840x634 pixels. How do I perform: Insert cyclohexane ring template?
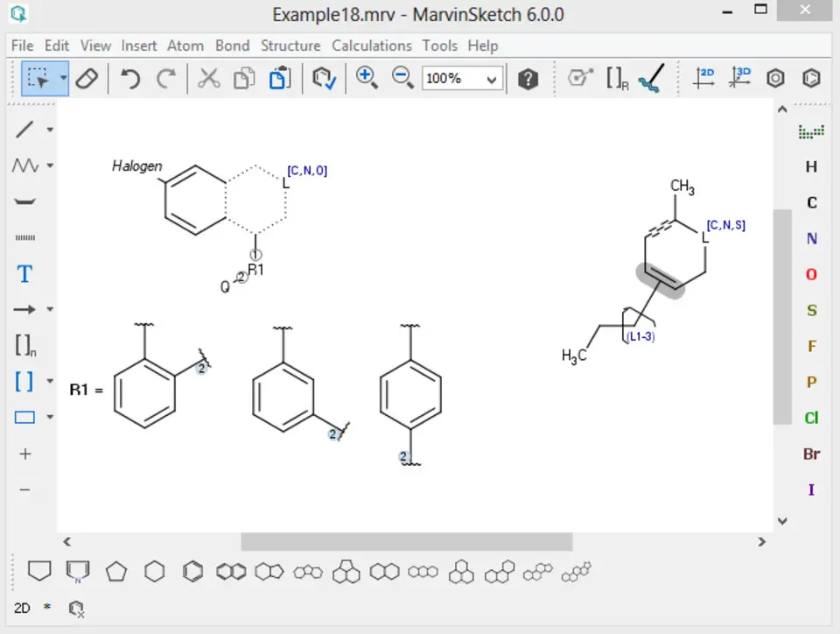point(155,572)
